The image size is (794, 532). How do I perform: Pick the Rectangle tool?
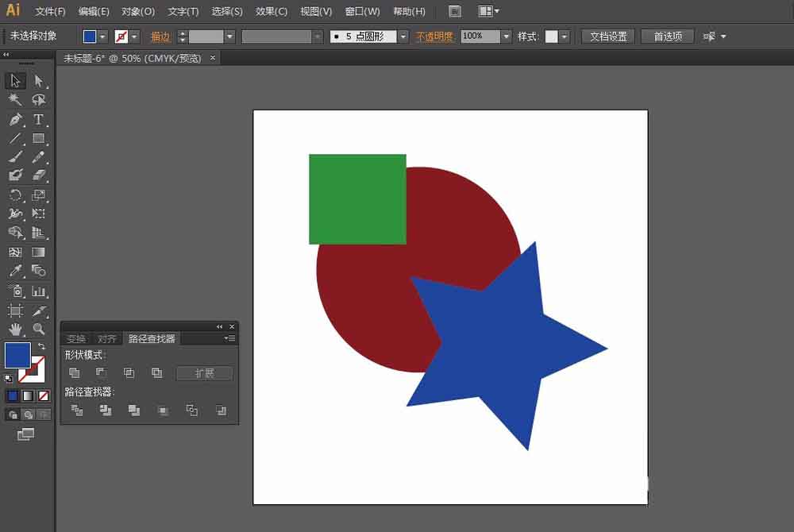pos(38,138)
